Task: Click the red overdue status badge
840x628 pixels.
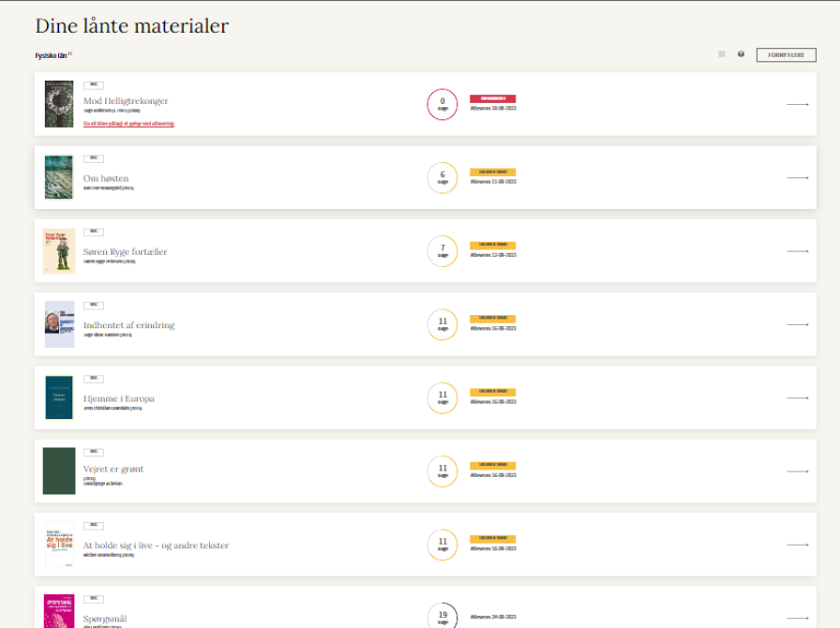Action: pos(492,98)
